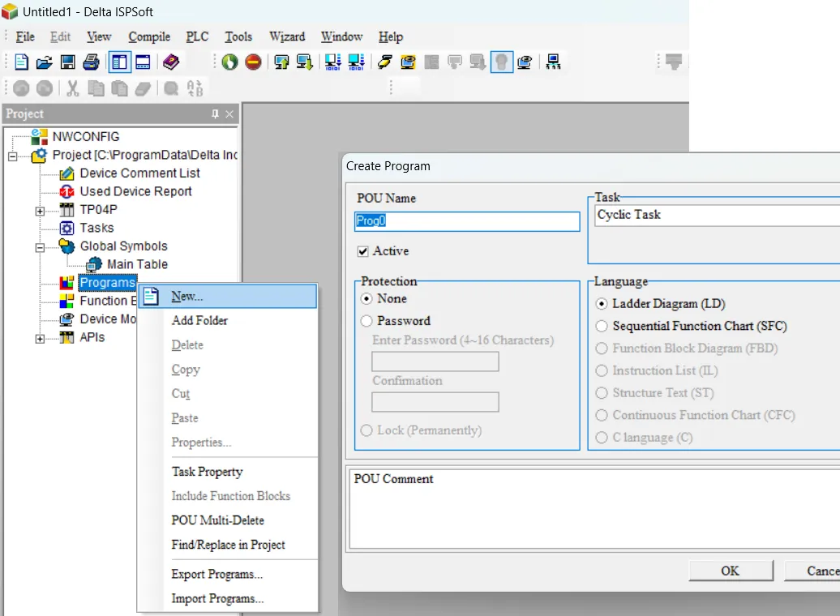Click the network computers icon
Viewport: 840px width, 616px height.
pyautogui.click(x=553, y=62)
